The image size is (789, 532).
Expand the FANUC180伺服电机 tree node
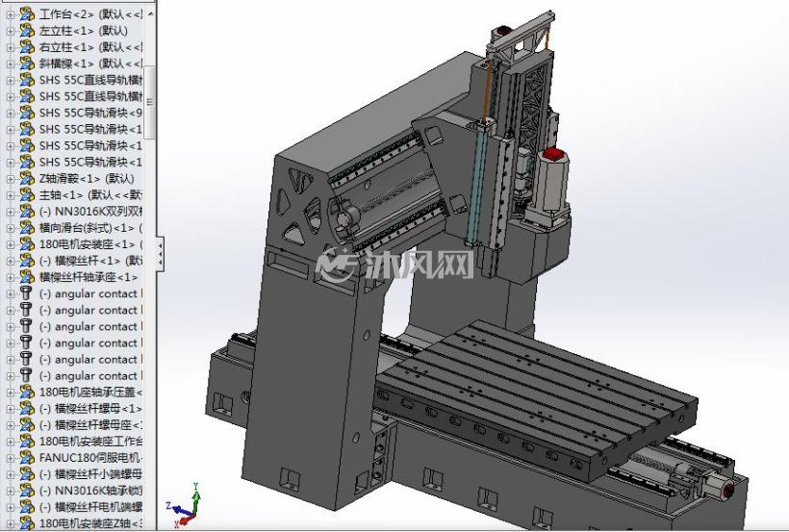coord(10,459)
